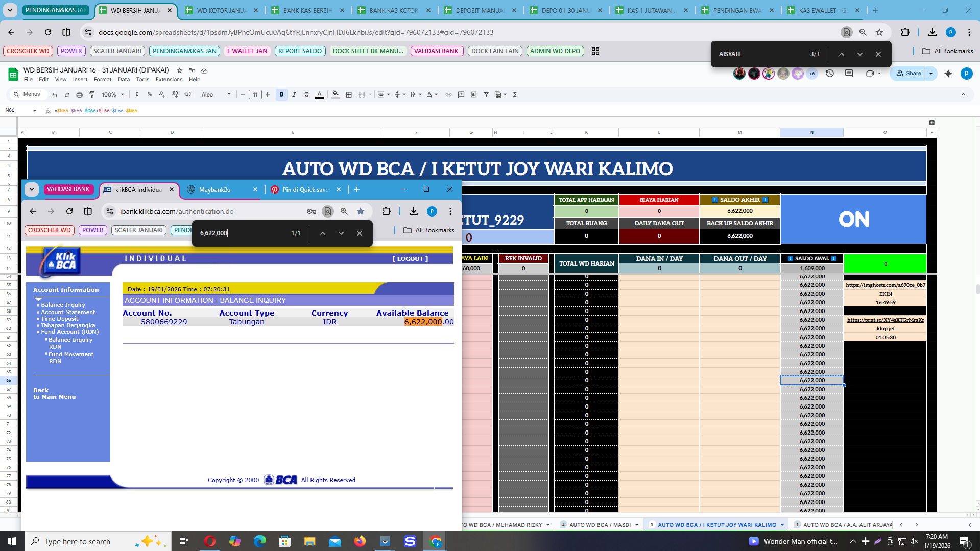The image size is (980, 551).
Task: Move the document using the folder icon
Action: (192, 70)
